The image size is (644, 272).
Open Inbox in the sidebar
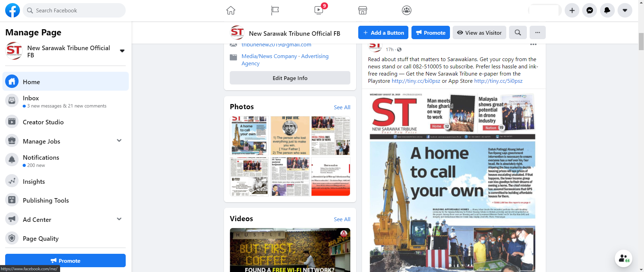coord(31,98)
